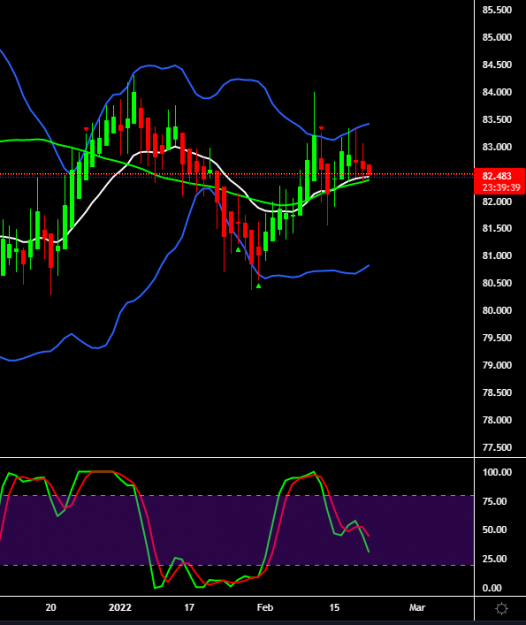Click the 80.000 price axis label

tap(497, 311)
